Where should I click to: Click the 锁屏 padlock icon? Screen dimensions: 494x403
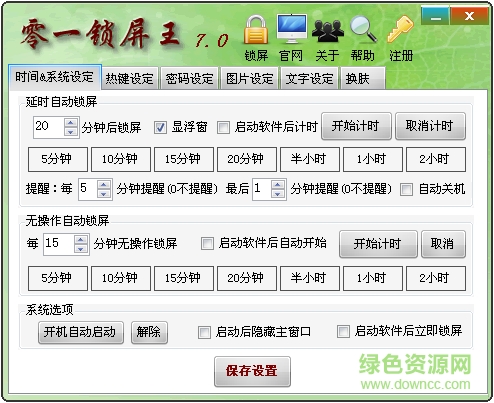[x=256, y=30]
